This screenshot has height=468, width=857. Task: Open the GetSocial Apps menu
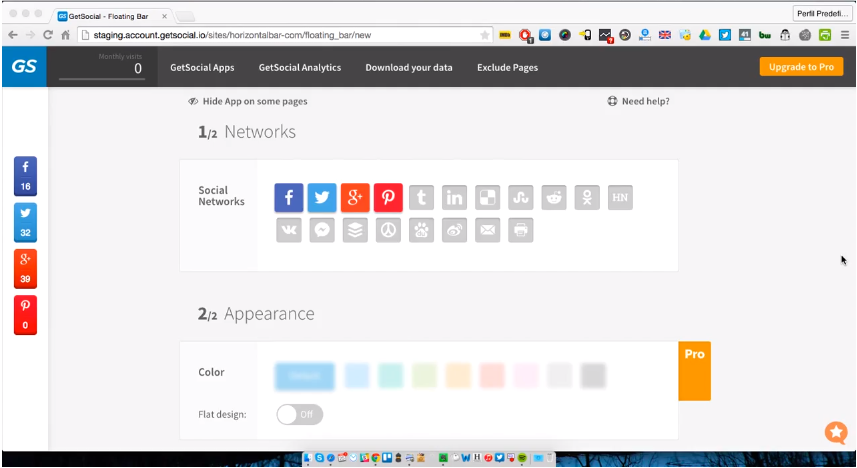point(202,67)
